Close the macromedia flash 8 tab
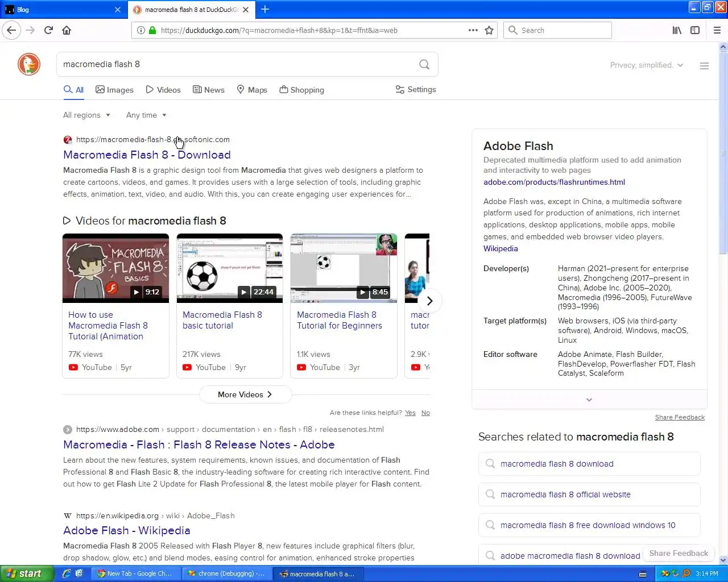728x582 pixels. click(246, 10)
